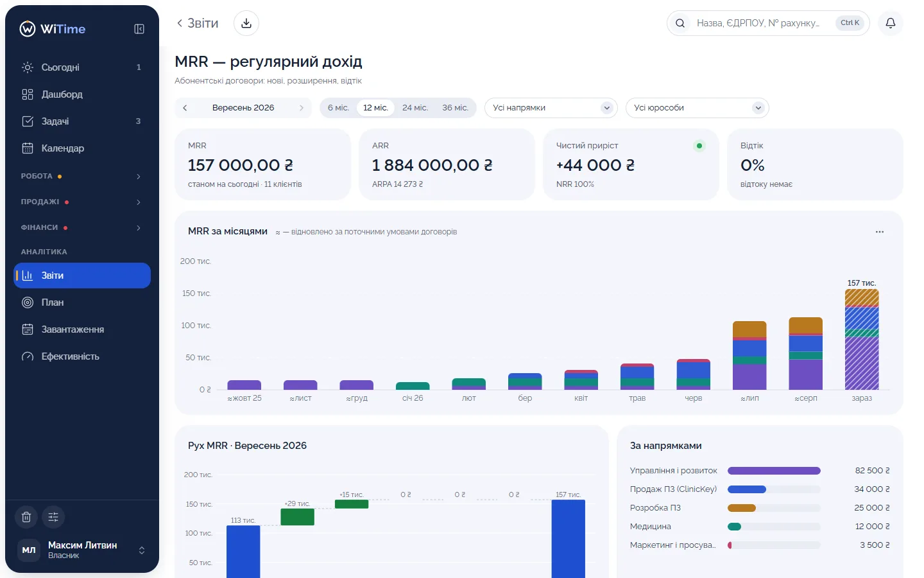Image resolution: width=924 pixels, height=578 pixels.
Task: Collapse the sidebar panel icon
Action: point(139,29)
